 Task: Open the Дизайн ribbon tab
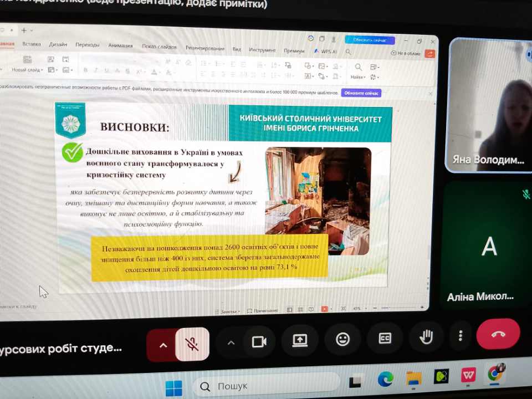(x=58, y=44)
